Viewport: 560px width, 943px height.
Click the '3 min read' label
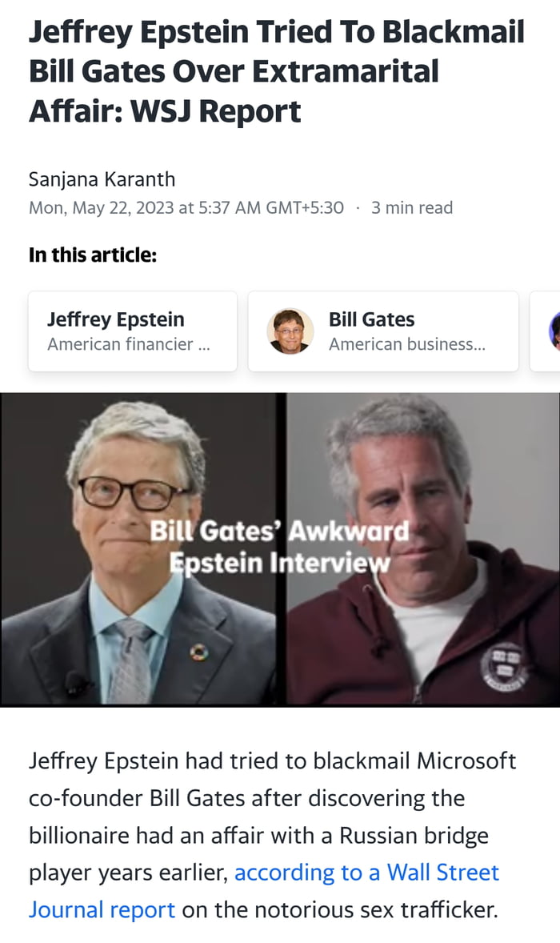point(412,208)
